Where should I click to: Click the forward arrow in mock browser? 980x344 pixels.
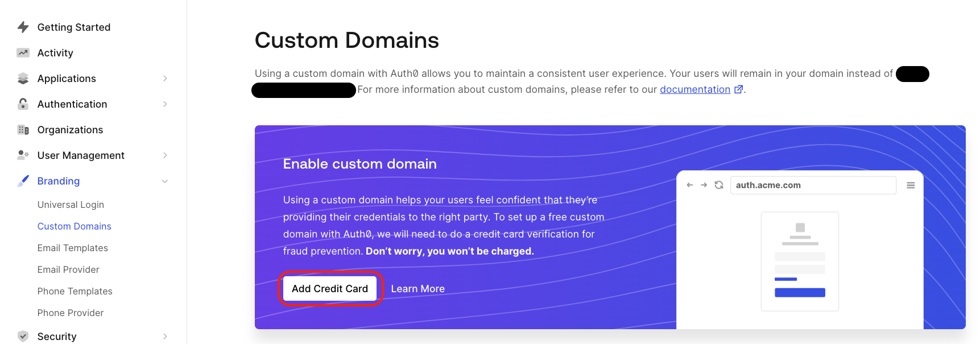(704, 185)
